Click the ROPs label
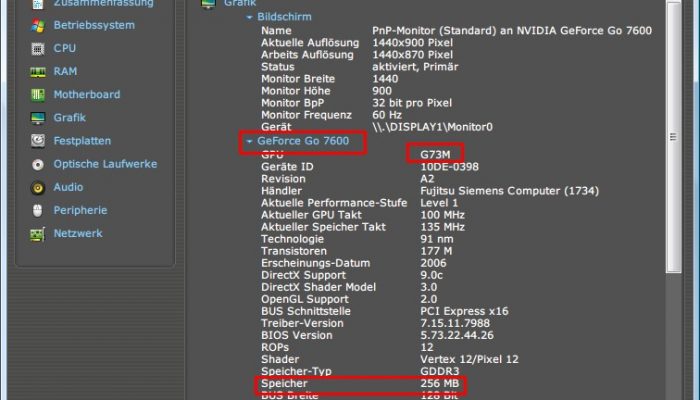The width and height of the screenshot is (700, 400). (275, 348)
